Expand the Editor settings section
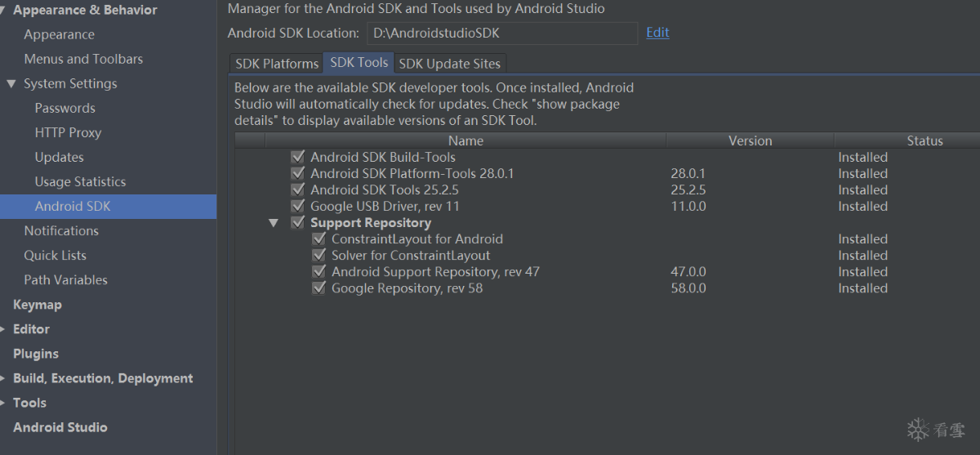980x455 pixels. (3, 329)
